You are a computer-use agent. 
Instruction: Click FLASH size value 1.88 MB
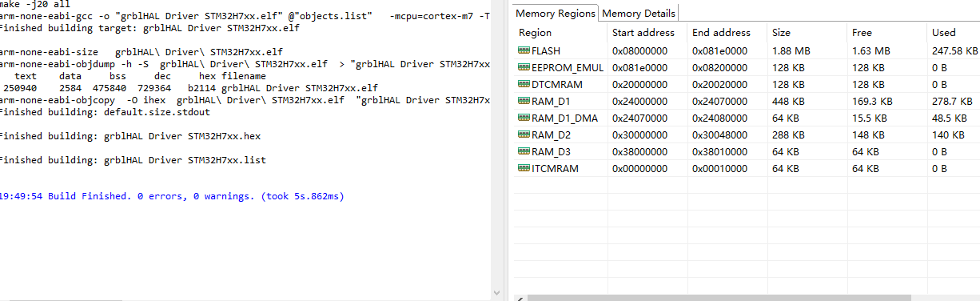[x=791, y=50]
